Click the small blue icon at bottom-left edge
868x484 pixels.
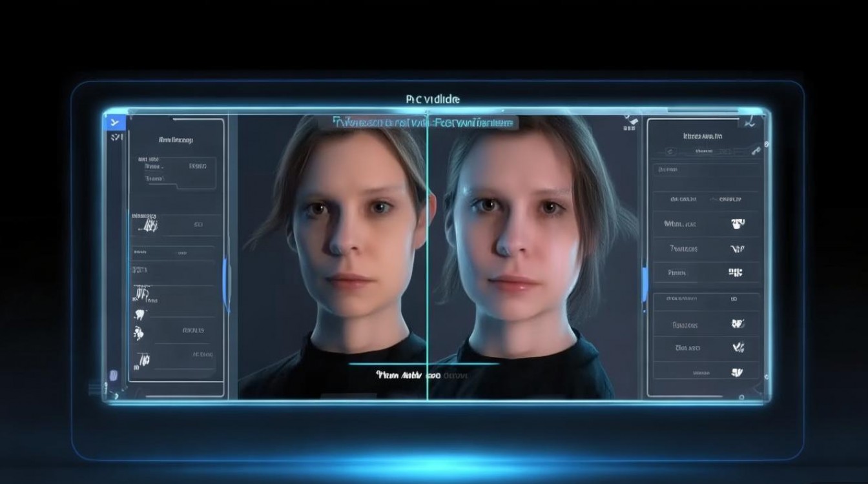(114, 376)
